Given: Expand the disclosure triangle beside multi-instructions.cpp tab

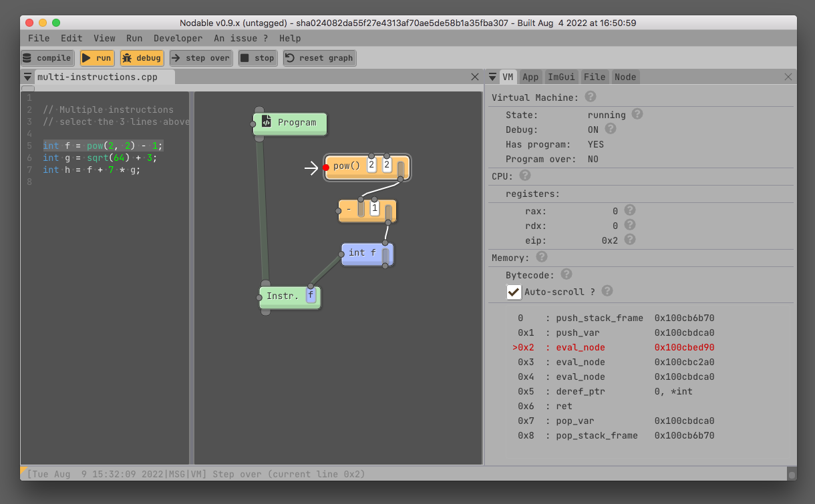Looking at the screenshot, I should coord(27,76).
